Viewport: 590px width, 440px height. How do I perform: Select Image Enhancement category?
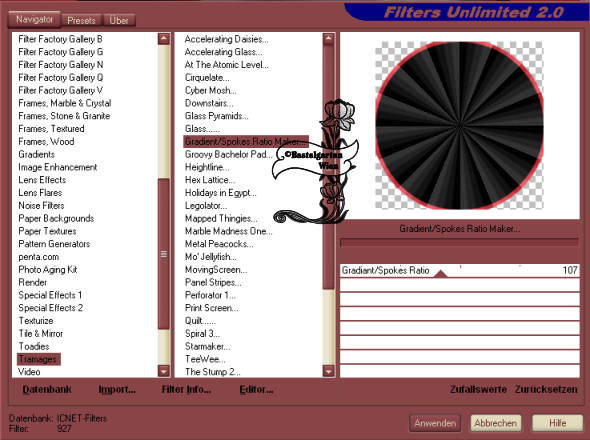click(x=58, y=167)
